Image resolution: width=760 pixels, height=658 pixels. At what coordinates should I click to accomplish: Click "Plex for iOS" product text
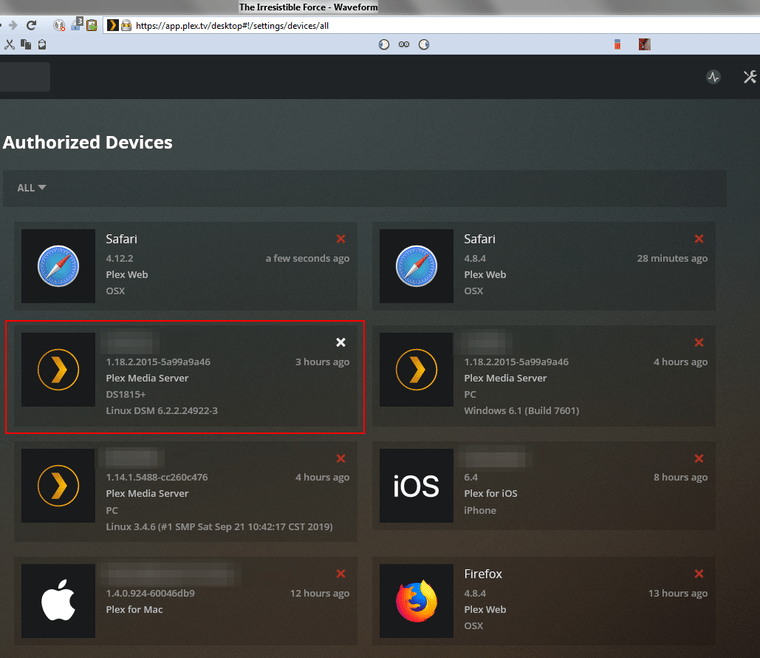491,493
